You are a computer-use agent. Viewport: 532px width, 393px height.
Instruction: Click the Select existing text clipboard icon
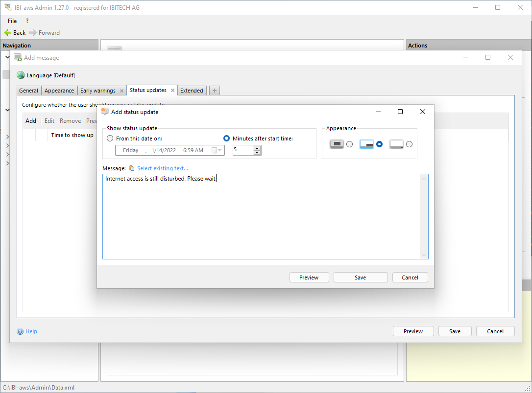pyautogui.click(x=131, y=168)
